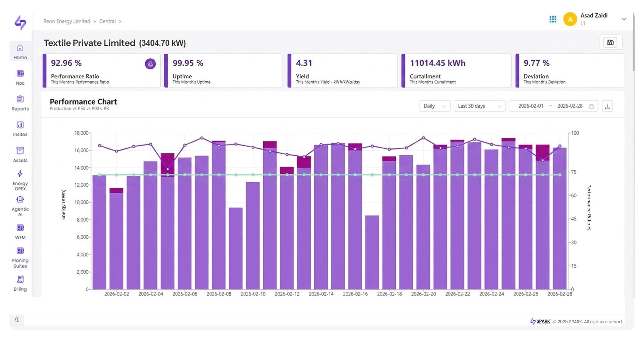Click Reon Energy Limited breadcrumb link
Image resolution: width=644 pixels, height=340 pixels.
click(x=67, y=21)
